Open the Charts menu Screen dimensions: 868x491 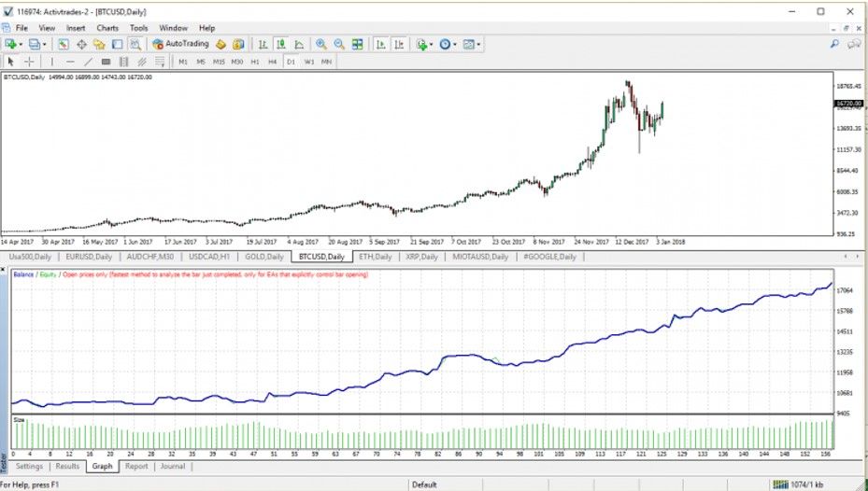[x=107, y=28]
